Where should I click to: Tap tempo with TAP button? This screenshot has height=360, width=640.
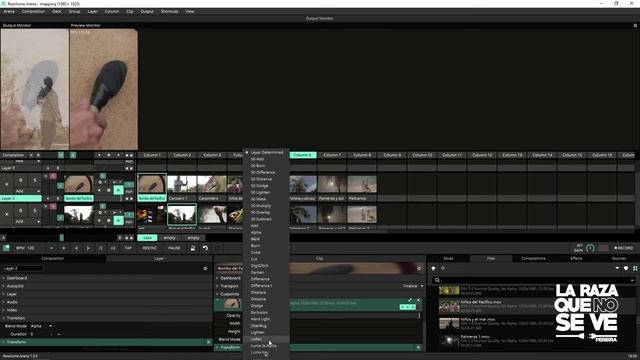[128, 248]
